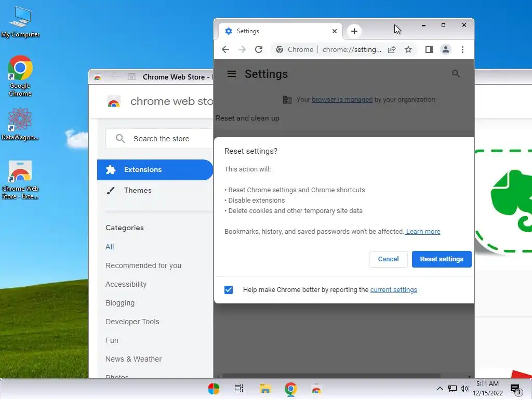Image resolution: width=532 pixels, height=399 pixels.
Task: Open notification center icon
Action: click(x=516, y=390)
